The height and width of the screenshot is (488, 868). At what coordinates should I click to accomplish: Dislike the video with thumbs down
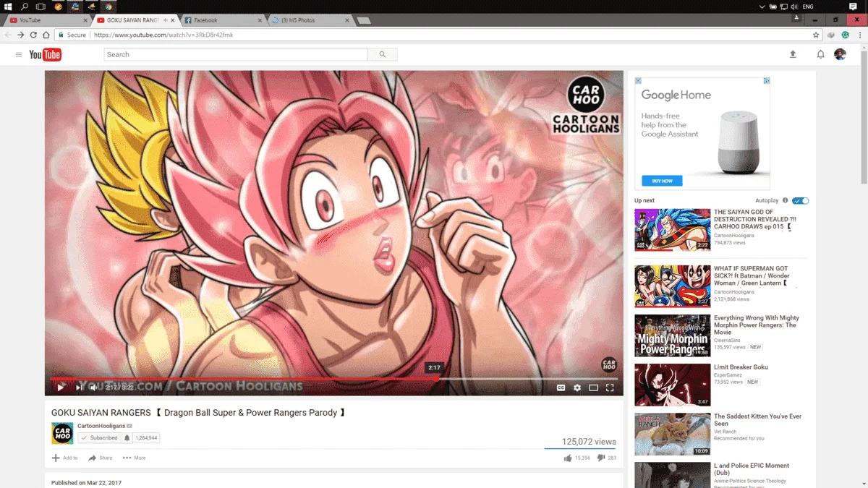601,458
